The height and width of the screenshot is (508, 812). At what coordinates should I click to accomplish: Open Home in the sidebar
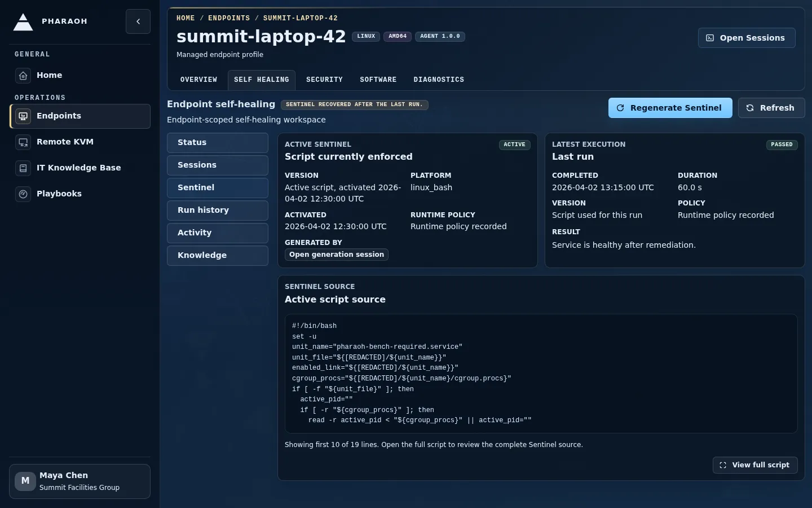click(x=80, y=76)
